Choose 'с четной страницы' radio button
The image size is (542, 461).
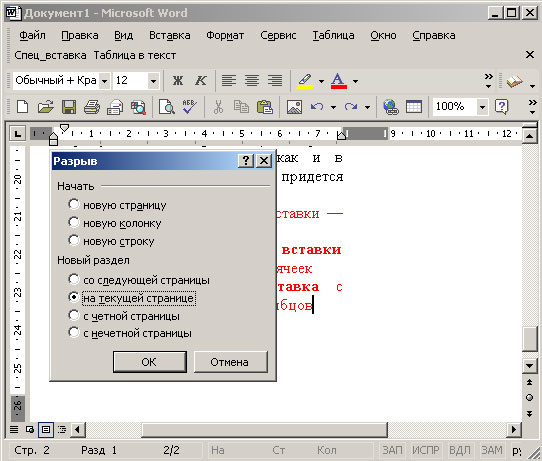[74, 315]
